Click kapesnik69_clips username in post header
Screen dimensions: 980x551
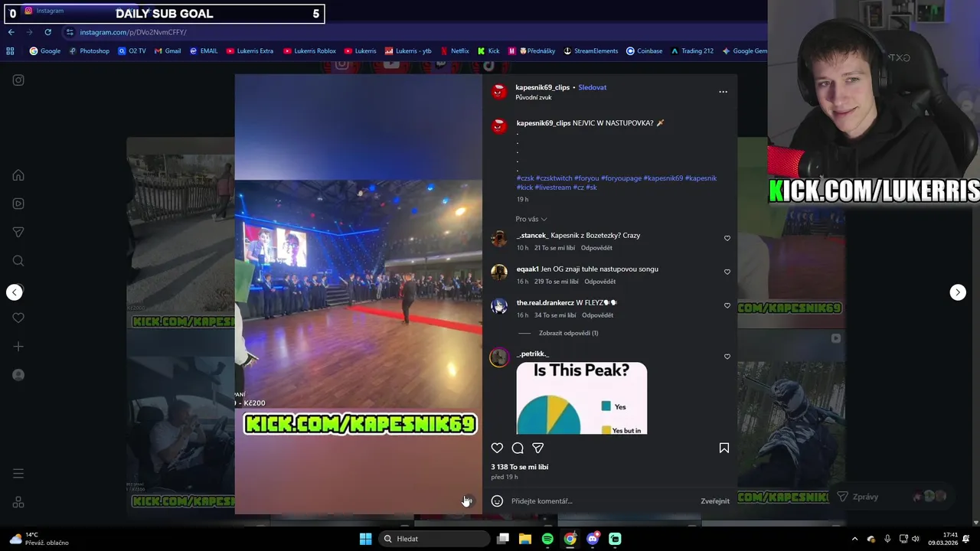[x=543, y=87]
